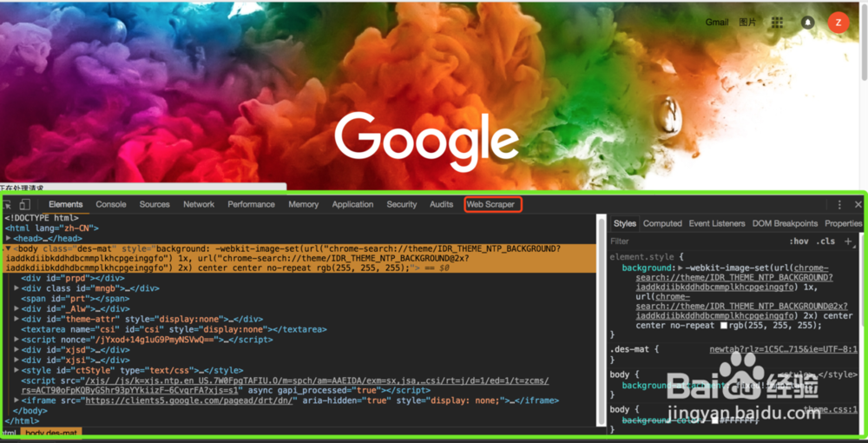Viewport: 868px width, 443px height.
Task: Switch to the Performance tab
Action: 252,204
